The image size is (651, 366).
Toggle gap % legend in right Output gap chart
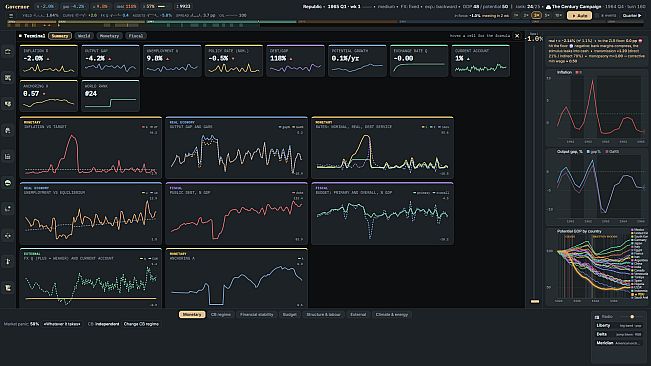click(x=594, y=152)
